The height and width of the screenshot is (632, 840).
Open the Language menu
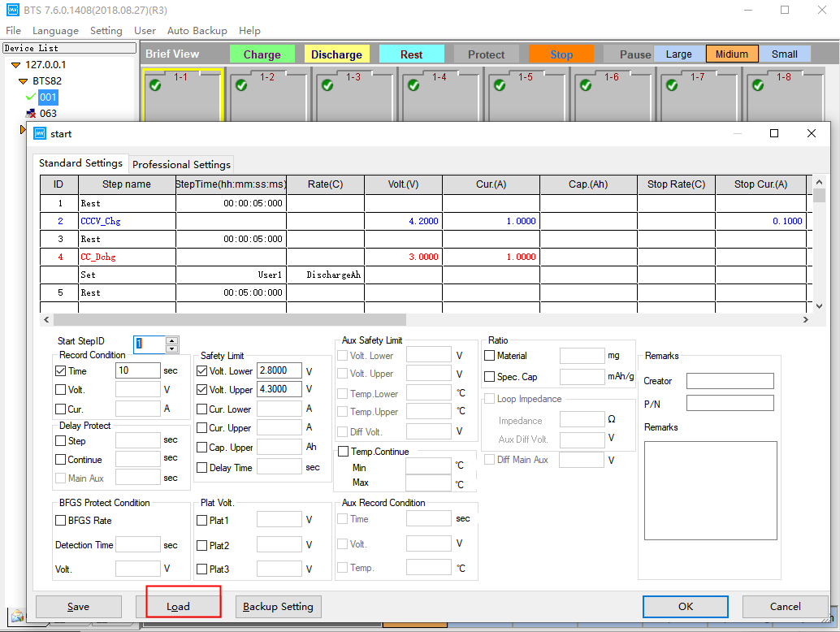tap(55, 31)
